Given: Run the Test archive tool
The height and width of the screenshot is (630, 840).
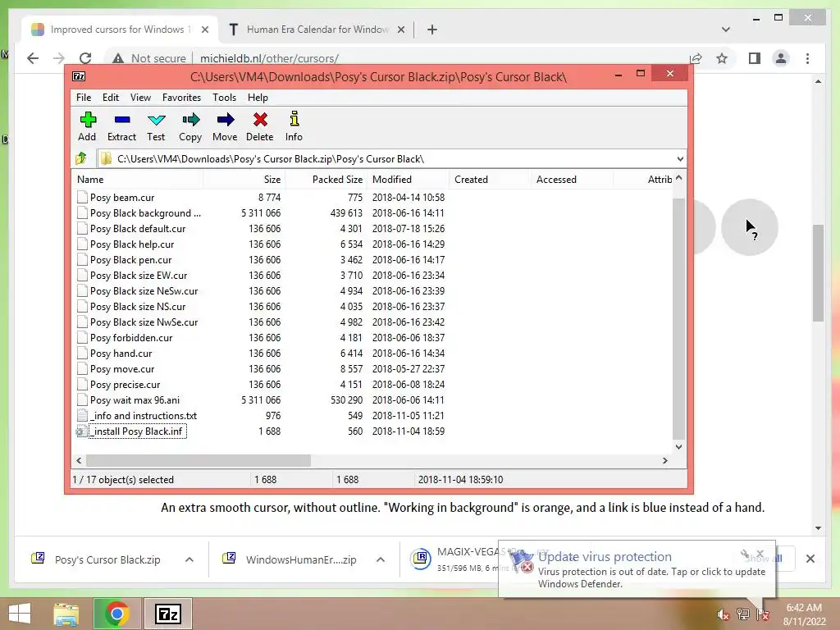Looking at the screenshot, I should pos(156,126).
